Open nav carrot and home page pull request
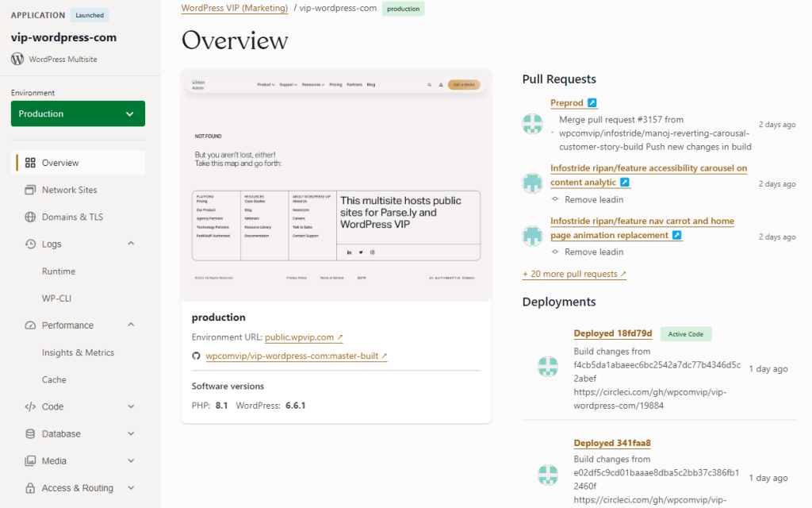This screenshot has height=508, width=812. 642,228
